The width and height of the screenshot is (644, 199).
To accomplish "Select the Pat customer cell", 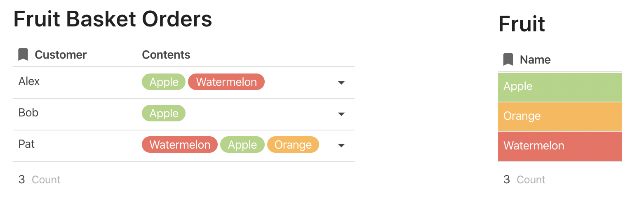I will pyautogui.click(x=27, y=144).
